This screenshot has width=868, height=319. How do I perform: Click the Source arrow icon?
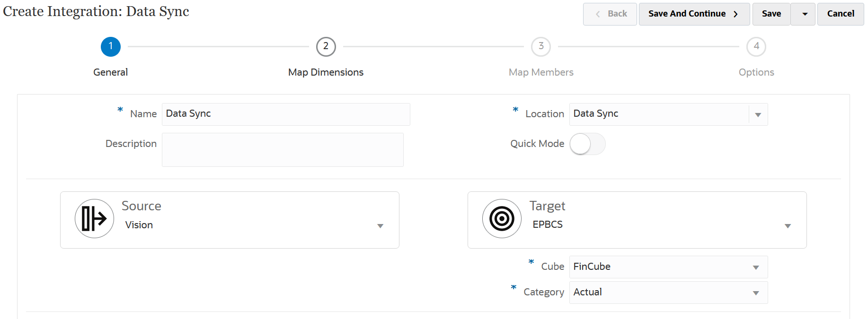coord(94,218)
